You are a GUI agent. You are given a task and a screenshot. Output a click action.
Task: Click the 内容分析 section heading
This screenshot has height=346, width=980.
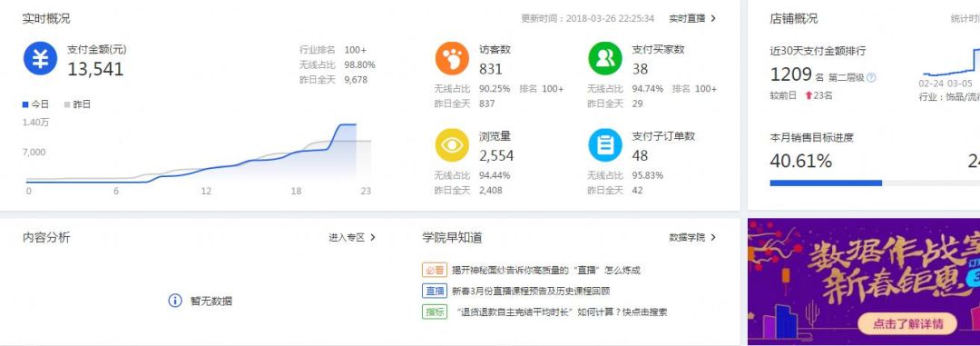[x=46, y=238]
